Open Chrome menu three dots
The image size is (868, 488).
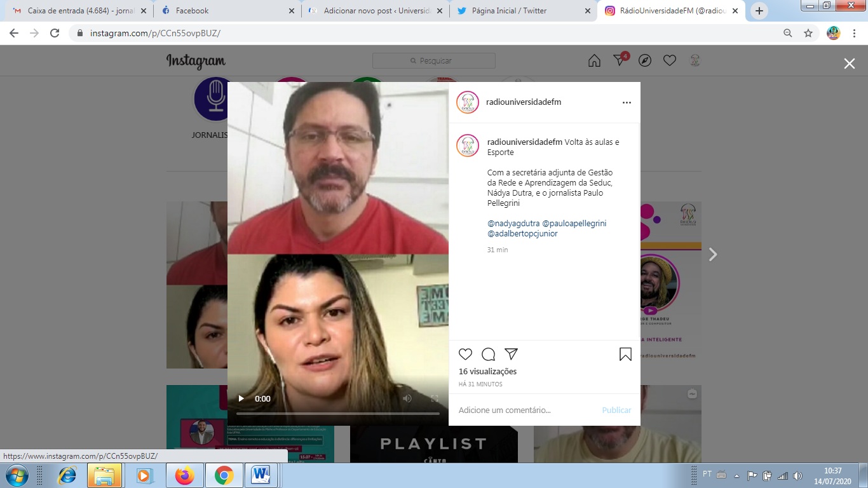pyautogui.click(x=854, y=33)
